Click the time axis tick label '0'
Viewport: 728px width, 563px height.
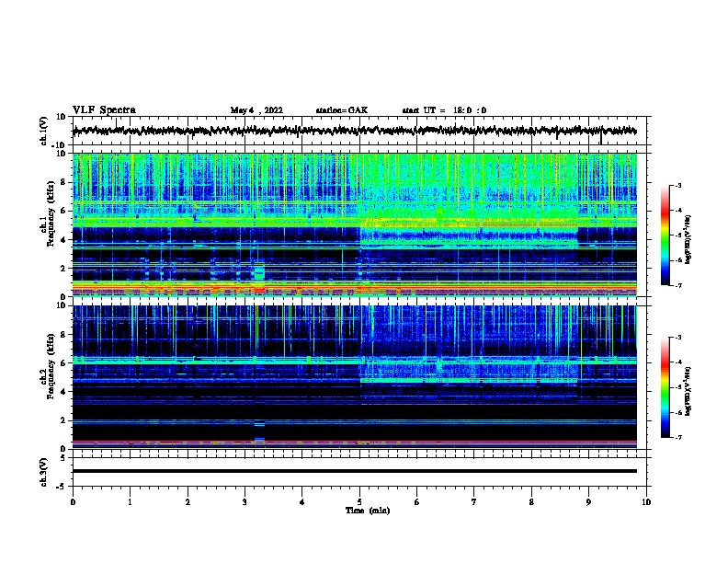pos(73,502)
